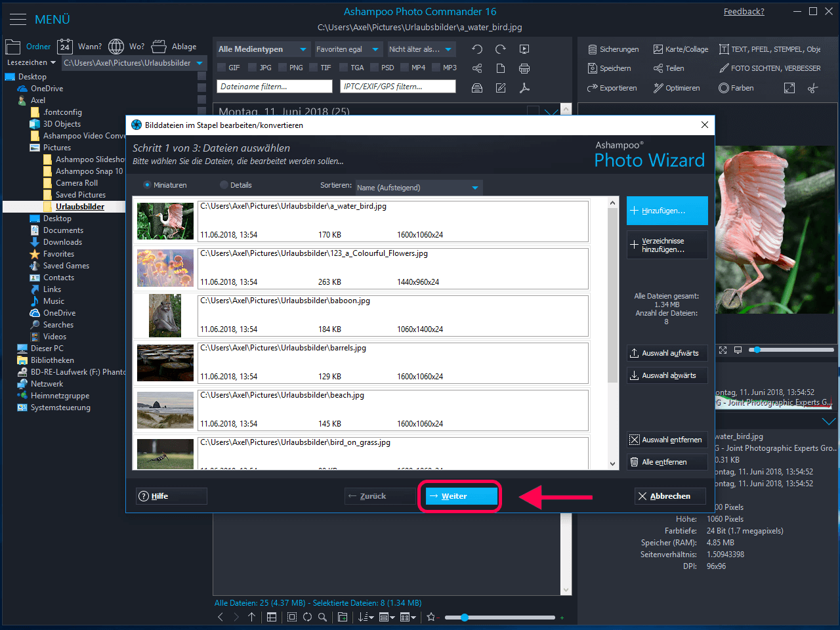
Task: Select the baboon.jpg thumbnail in list
Action: pos(165,316)
